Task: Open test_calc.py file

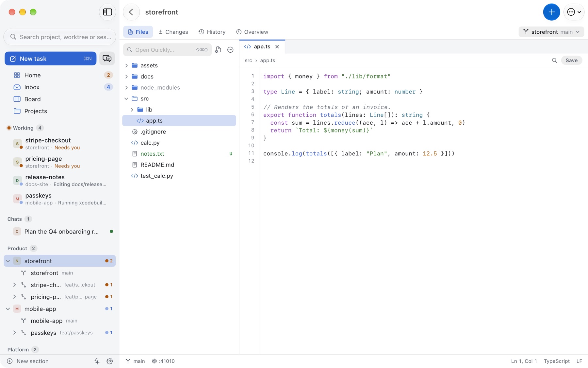Action: tap(179, 176)
